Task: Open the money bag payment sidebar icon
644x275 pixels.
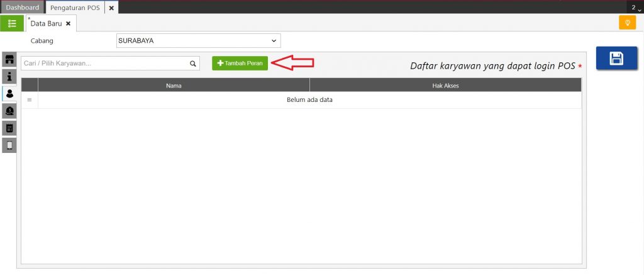Action: pyautogui.click(x=9, y=111)
